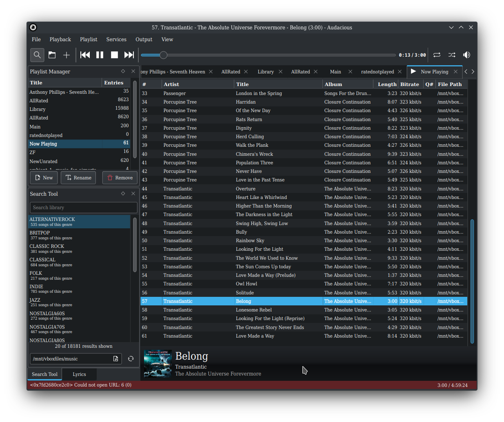Open the volume control speaker icon

466,55
